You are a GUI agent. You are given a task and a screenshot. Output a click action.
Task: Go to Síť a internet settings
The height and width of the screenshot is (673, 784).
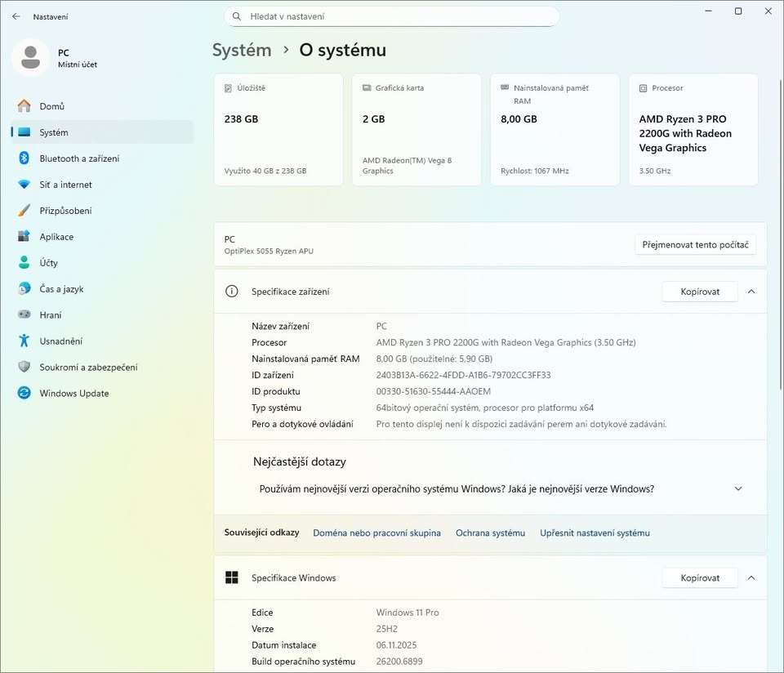(65, 185)
